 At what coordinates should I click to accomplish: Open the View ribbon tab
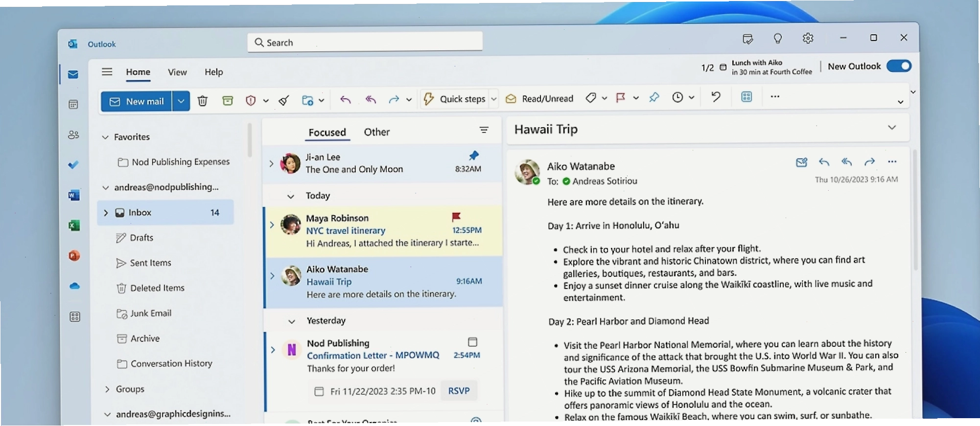click(177, 72)
